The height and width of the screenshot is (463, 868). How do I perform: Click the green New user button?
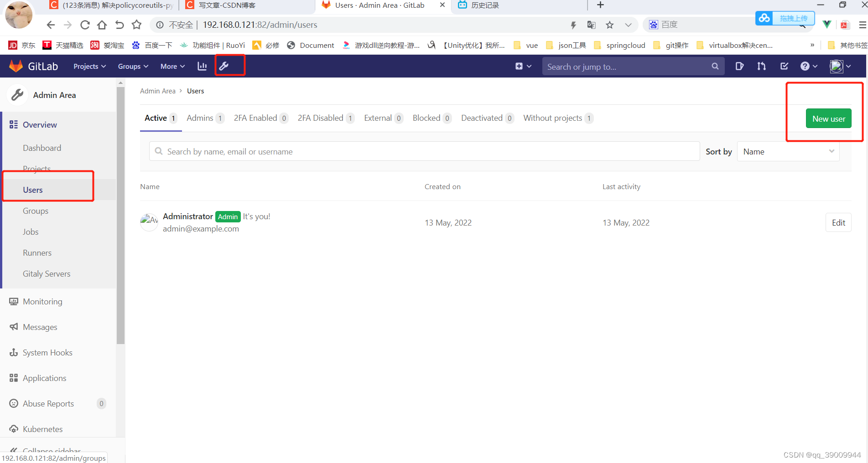[828, 118]
